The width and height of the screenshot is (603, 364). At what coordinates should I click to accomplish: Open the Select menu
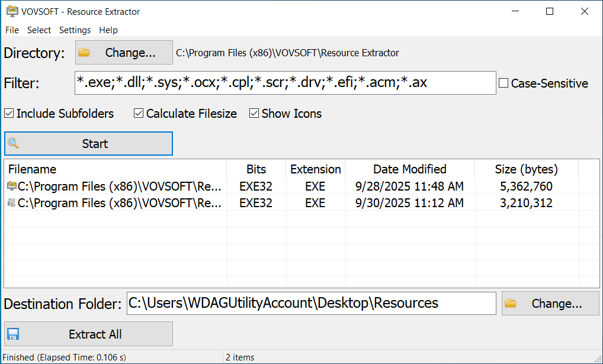coord(39,30)
